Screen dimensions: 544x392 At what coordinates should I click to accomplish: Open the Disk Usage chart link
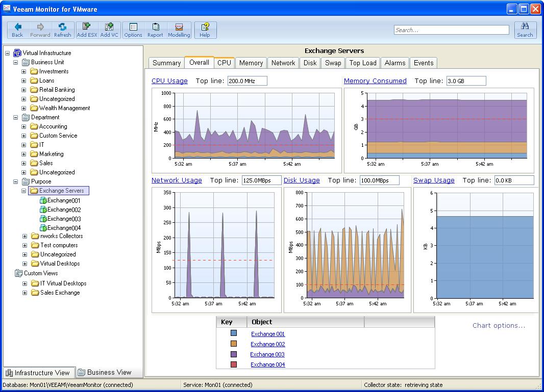pyautogui.click(x=302, y=180)
